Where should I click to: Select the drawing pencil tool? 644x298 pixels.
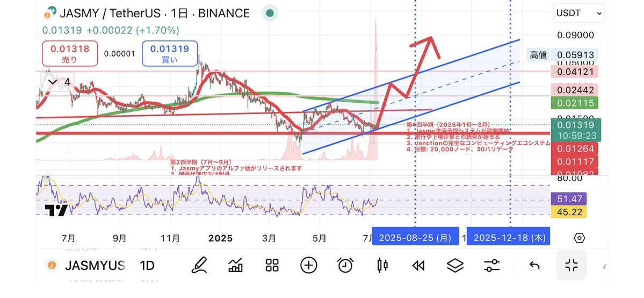(200, 265)
